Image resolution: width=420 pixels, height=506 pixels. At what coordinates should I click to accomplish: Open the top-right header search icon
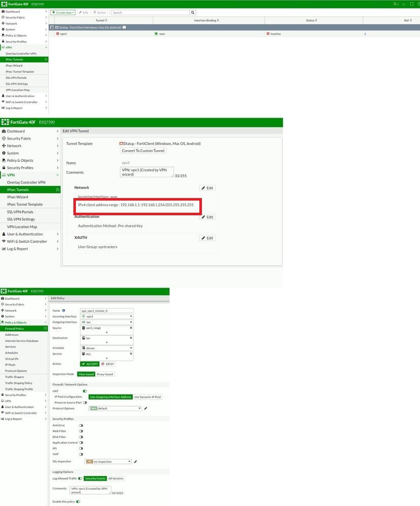tap(396, 4)
